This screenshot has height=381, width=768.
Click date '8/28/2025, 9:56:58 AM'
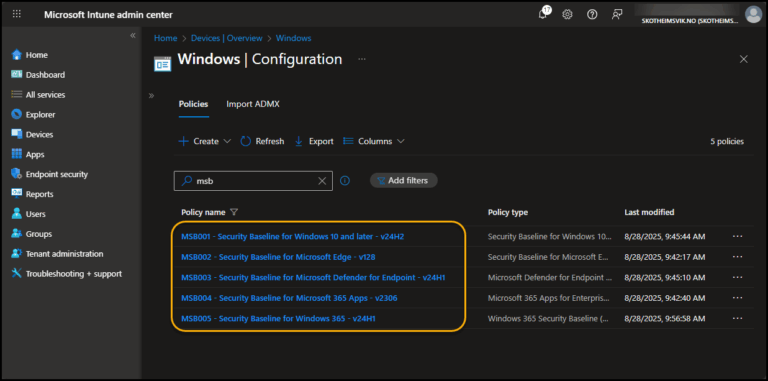point(665,318)
